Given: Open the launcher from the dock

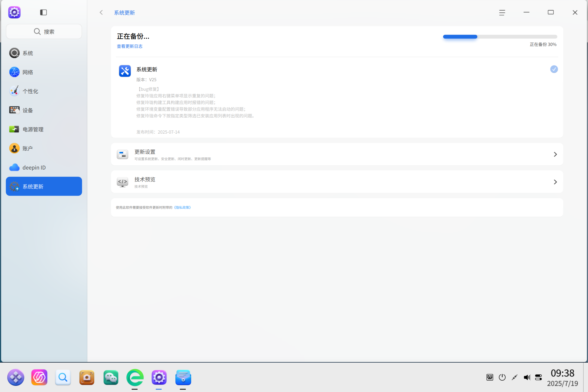Looking at the screenshot, I should click(x=16, y=377).
